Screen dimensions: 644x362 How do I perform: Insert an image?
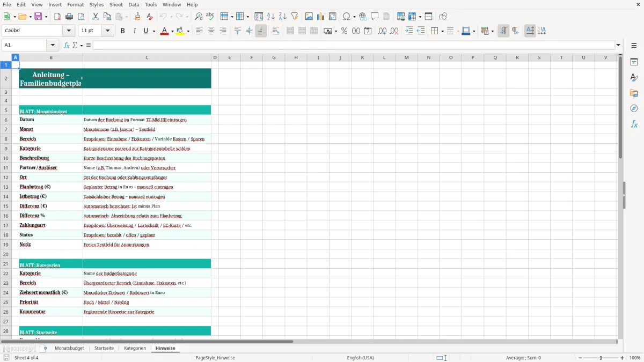coord(309,17)
